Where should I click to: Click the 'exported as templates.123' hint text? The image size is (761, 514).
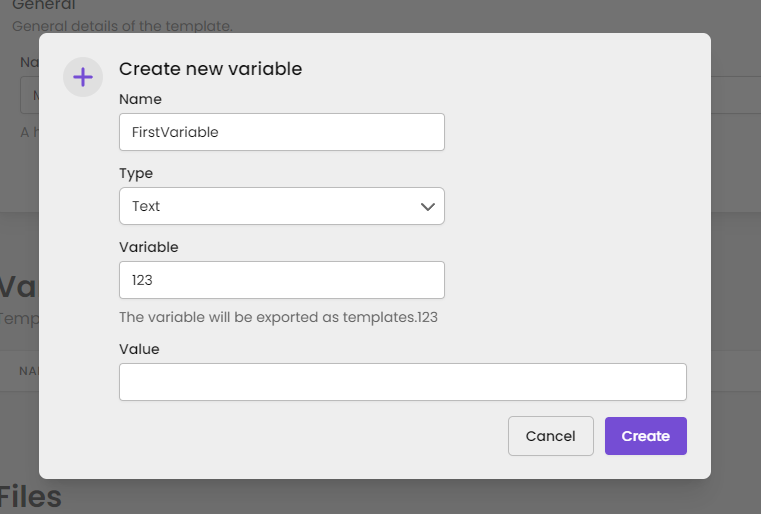(x=278, y=318)
